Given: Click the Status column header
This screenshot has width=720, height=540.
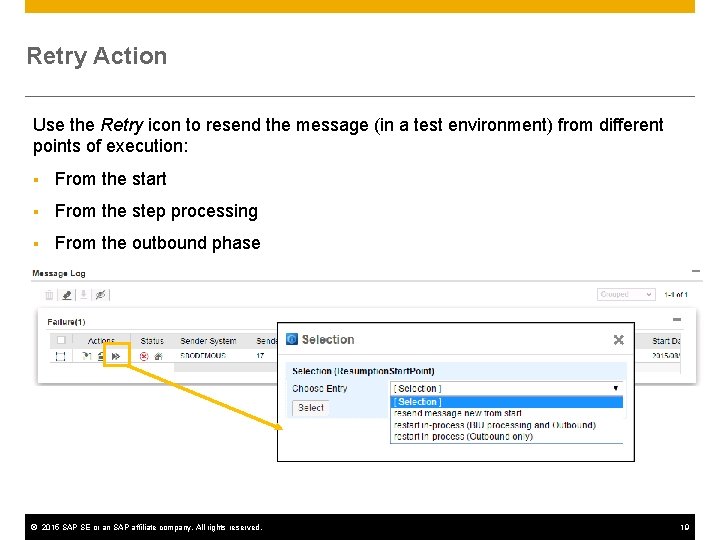Looking at the screenshot, I should pyautogui.click(x=152, y=341).
